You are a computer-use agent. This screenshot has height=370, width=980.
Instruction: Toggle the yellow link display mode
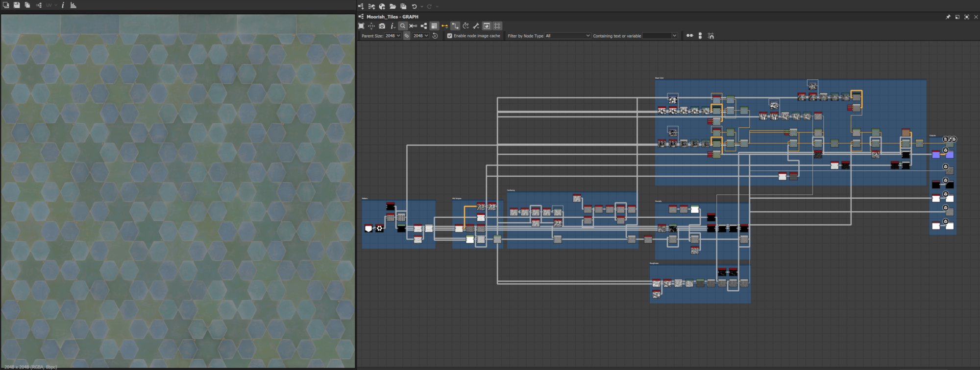(444, 26)
